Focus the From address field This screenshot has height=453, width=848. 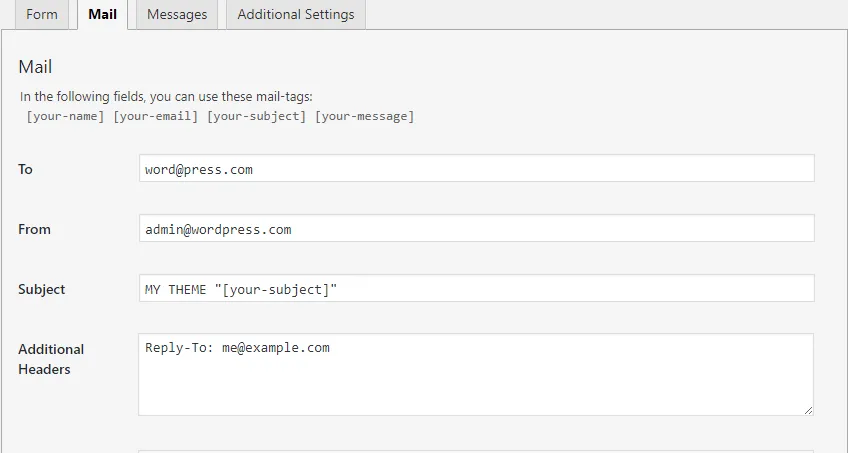[x=476, y=229]
